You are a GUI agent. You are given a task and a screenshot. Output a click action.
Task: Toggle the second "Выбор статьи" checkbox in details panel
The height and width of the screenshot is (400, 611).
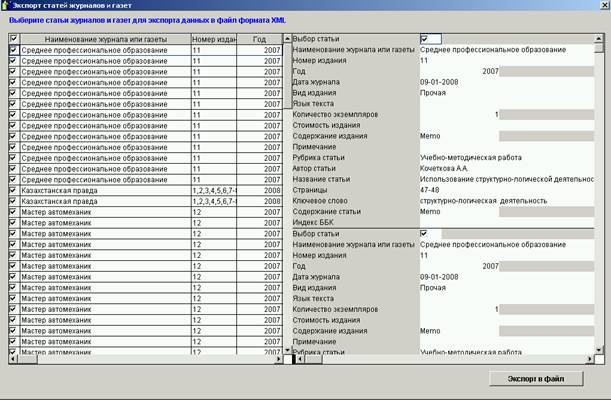click(424, 234)
